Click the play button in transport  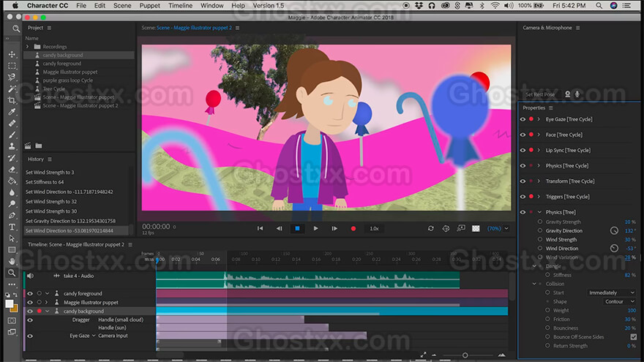click(x=315, y=228)
